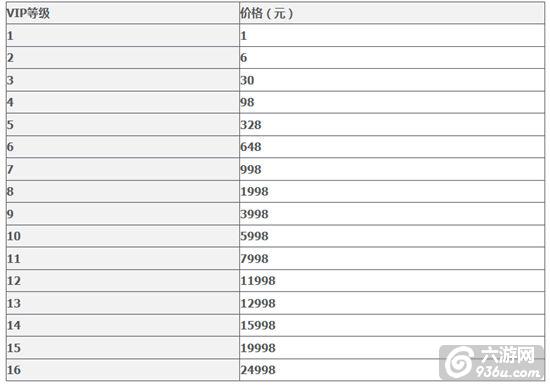This screenshot has height=386, width=550.
Task: Click the price cell showing 6
Action: [392, 58]
